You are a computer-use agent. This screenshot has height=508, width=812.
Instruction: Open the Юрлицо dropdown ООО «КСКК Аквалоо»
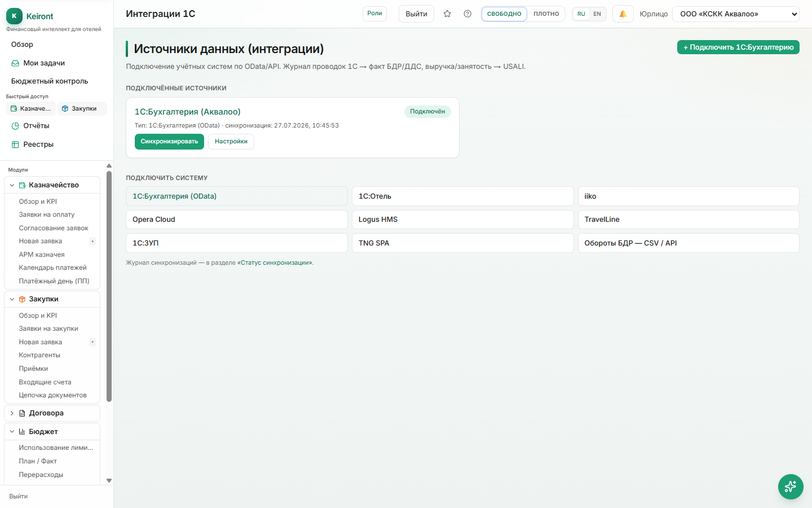736,14
